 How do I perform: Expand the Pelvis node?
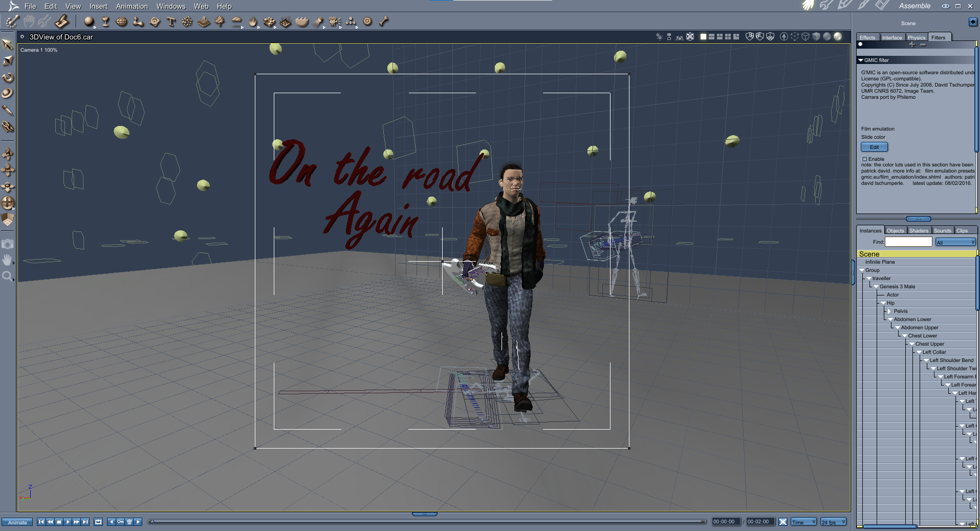coord(890,311)
